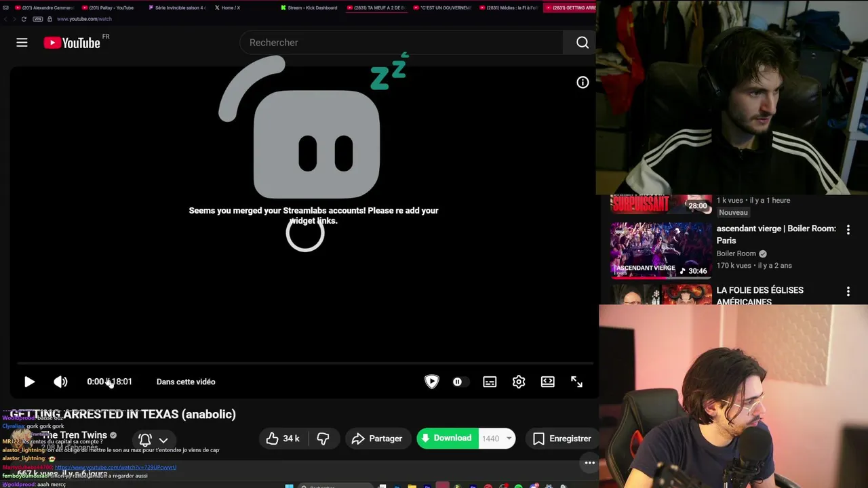
Task: Switch to Médias : la FI tab
Action: tap(508, 7)
